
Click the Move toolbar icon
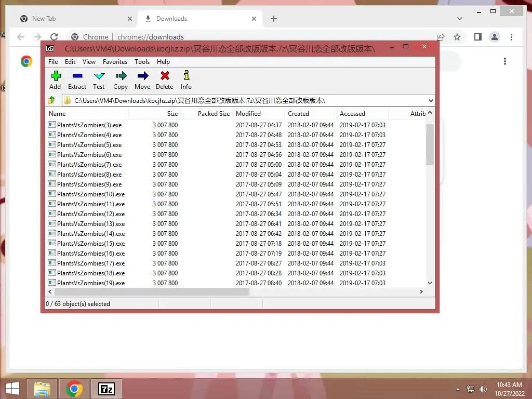(x=143, y=76)
